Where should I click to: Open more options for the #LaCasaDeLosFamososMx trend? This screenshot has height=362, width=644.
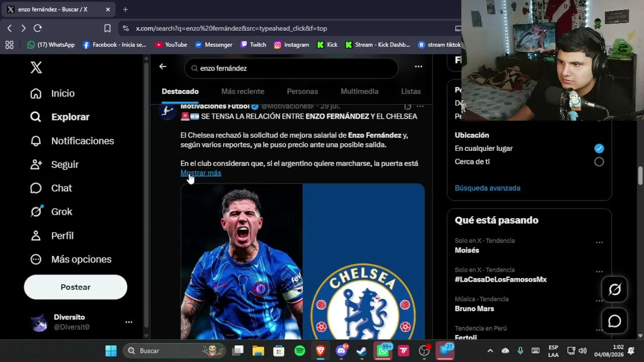click(599, 271)
